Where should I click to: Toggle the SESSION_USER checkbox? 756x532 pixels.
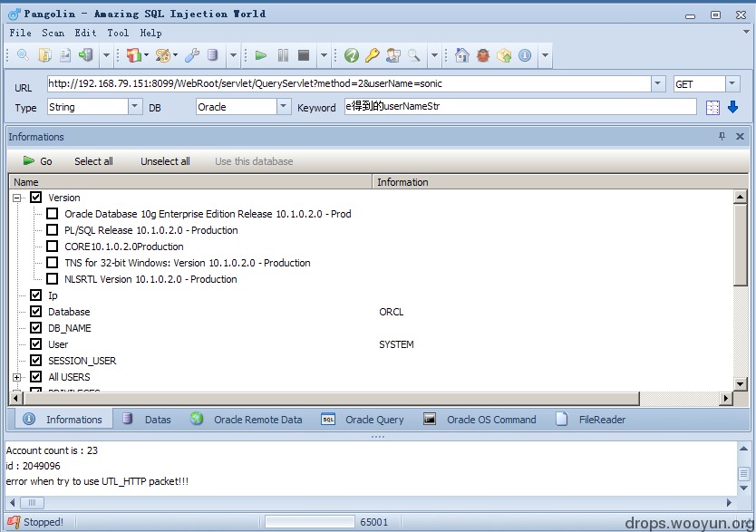coord(36,360)
